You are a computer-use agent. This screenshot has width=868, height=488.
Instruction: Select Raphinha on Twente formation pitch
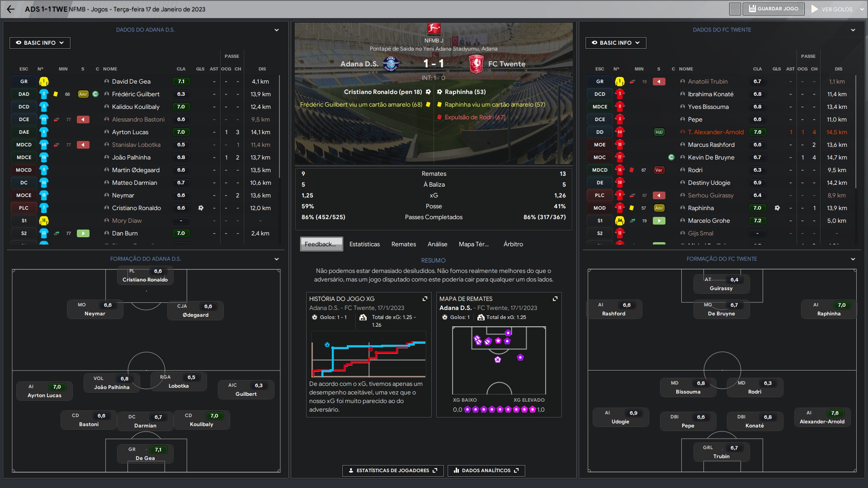829,310
